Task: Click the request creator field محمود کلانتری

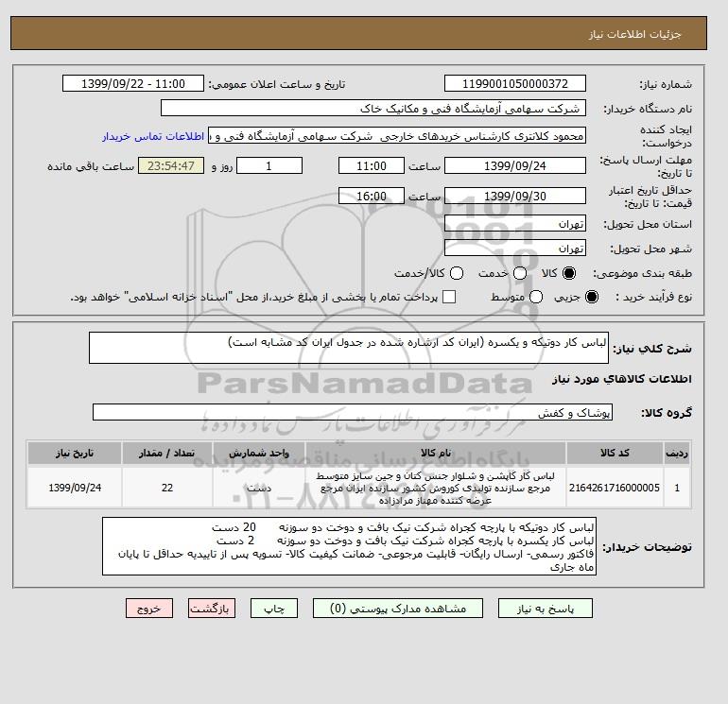Action: 397,136
